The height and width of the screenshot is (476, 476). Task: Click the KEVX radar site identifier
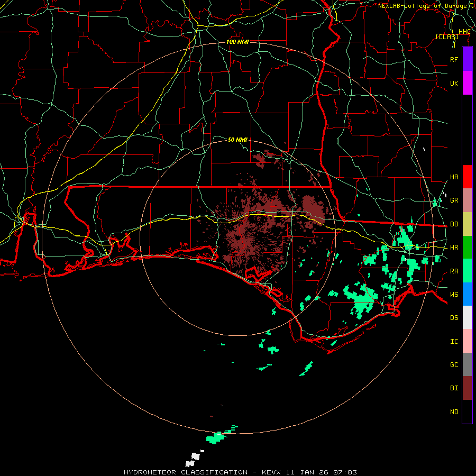click(271, 472)
